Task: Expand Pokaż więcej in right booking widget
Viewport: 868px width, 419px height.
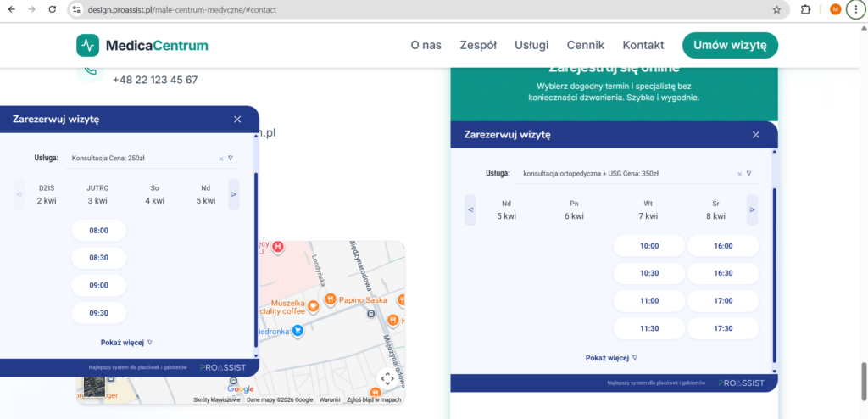Action: tap(611, 358)
